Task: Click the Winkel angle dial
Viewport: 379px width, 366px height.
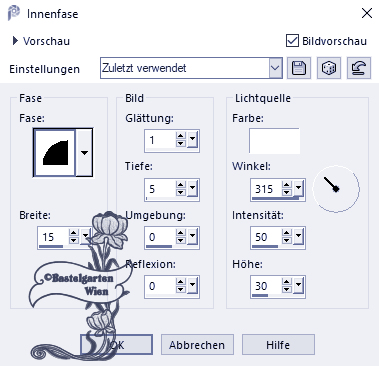Action: 336,189
